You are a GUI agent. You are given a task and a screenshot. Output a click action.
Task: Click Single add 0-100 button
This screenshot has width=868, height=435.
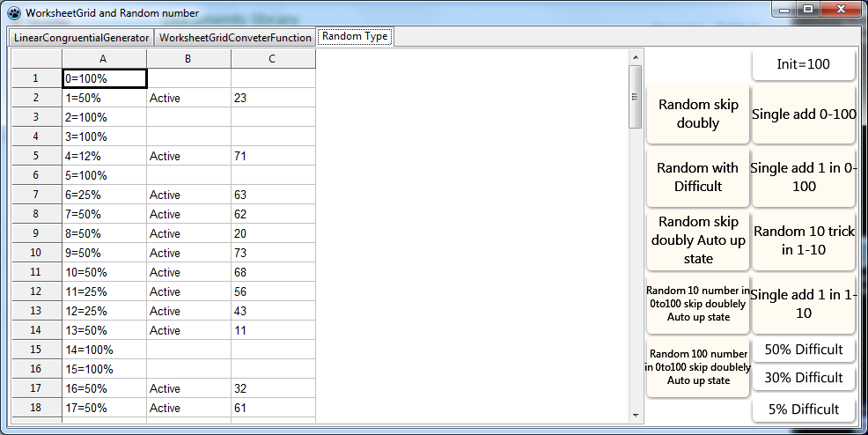point(804,114)
